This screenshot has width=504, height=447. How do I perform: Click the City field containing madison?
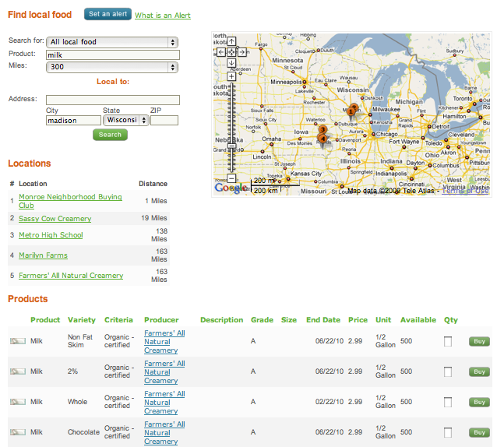point(73,121)
